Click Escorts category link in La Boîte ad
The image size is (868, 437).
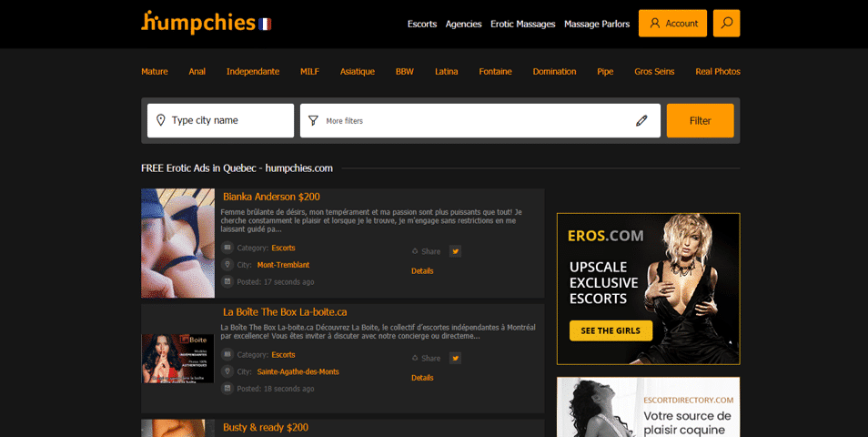(284, 354)
